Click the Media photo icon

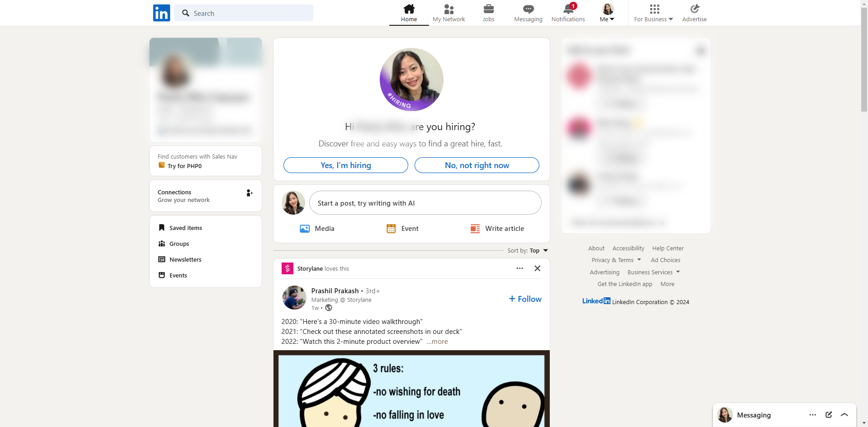click(x=305, y=229)
